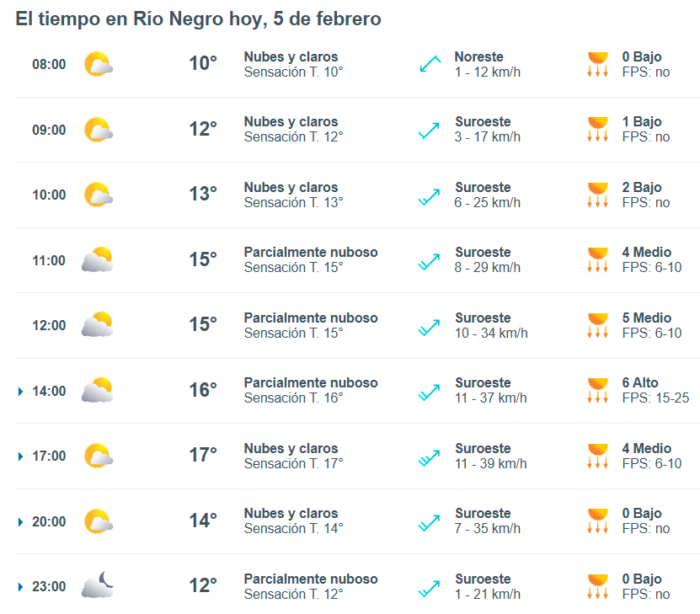
Task: Expand the 20:00 hourly forecast row
Action: (20, 521)
